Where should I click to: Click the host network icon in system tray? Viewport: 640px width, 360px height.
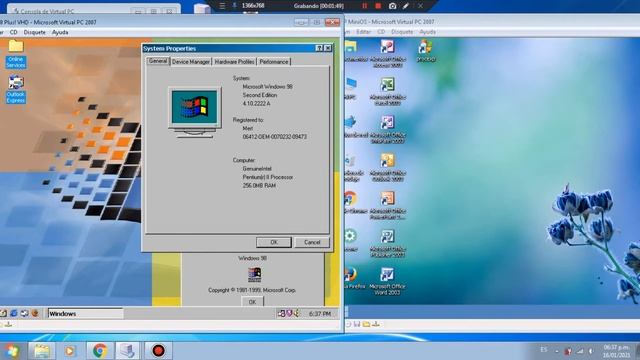(580, 351)
